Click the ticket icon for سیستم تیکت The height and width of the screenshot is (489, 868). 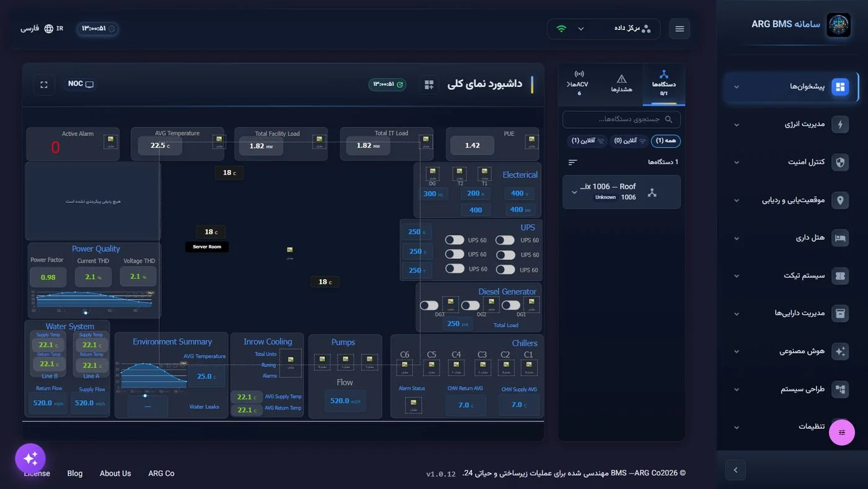tap(840, 276)
